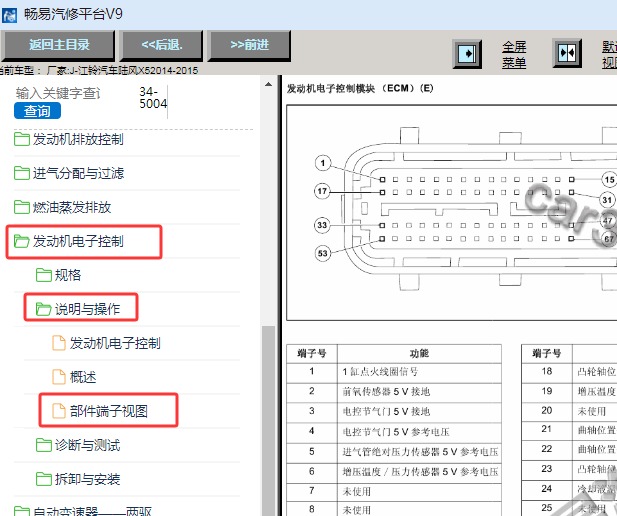The height and width of the screenshot is (516, 617).
Task: Expand the 自动变速器——两驱 folder
Action: (92, 511)
